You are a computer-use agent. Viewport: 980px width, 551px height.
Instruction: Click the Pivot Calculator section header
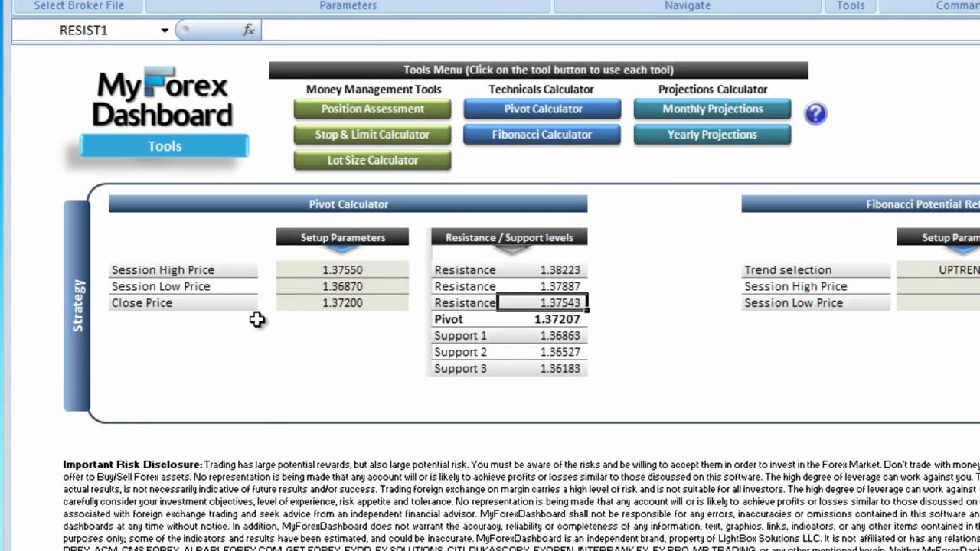click(348, 204)
